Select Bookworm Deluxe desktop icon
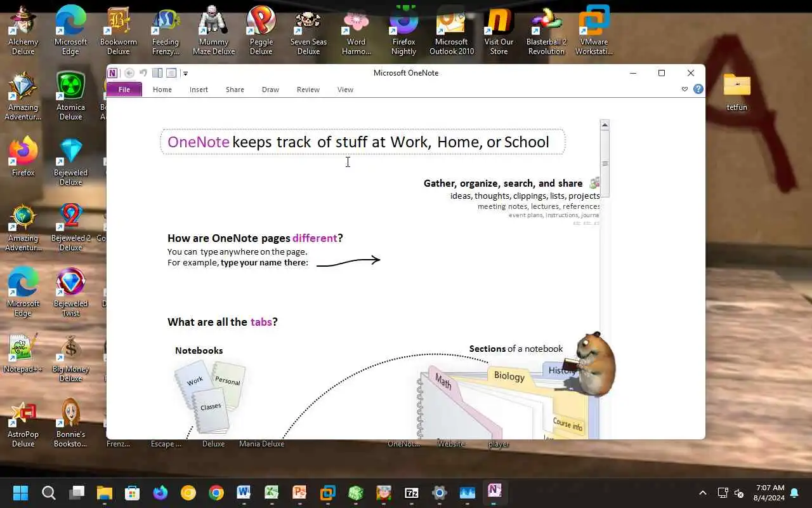Screen dimensions: 812x508 (118, 30)
